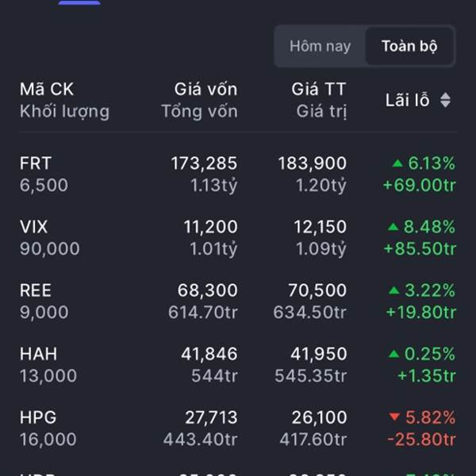
Task: Click the green up arrow for FRT
Action: (x=397, y=163)
